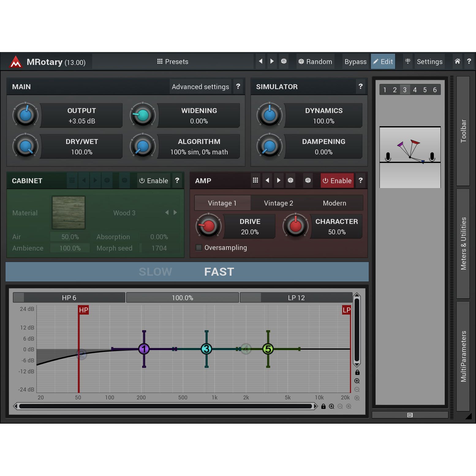
Task: Click the home icon in top bar
Action: click(x=457, y=61)
